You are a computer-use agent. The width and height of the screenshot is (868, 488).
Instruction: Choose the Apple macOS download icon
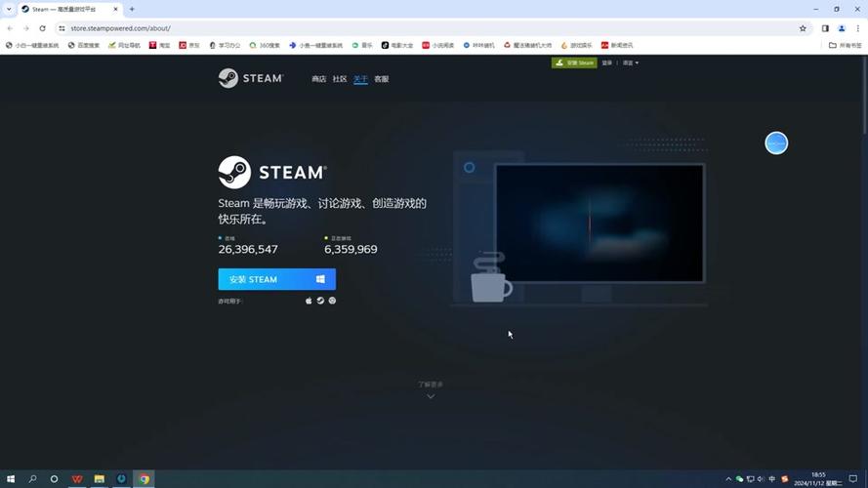309,301
